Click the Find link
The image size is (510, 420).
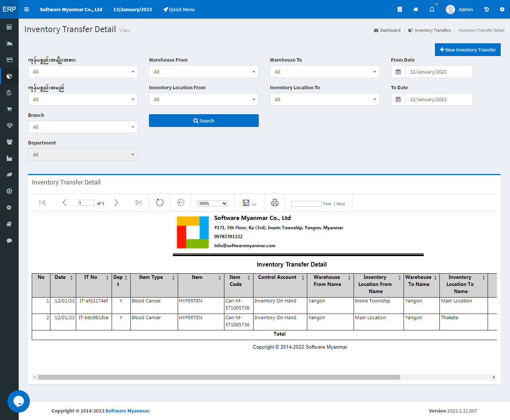pos(327,204)
